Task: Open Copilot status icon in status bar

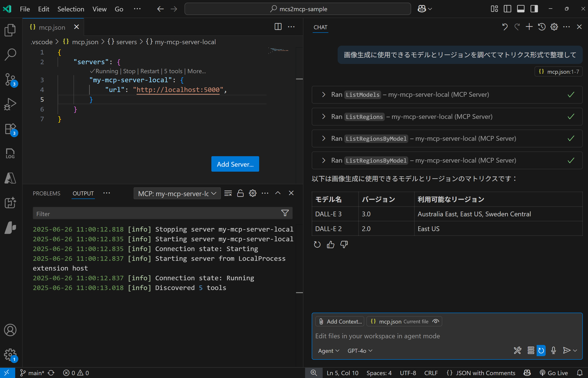Action: pos(527,373)
